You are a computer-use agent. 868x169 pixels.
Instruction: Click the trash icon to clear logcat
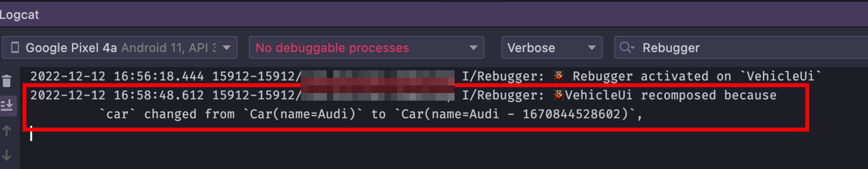click(x=7, y=81)
